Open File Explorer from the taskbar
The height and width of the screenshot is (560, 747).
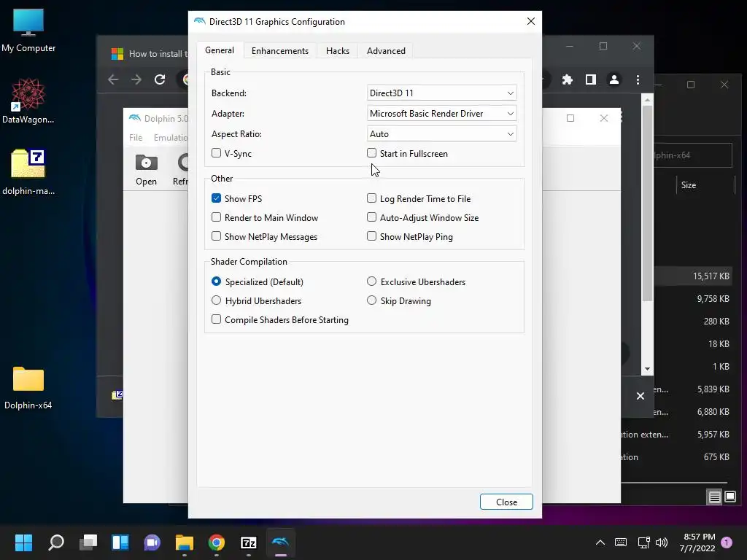pyautogui.click(x=185, y=542)
